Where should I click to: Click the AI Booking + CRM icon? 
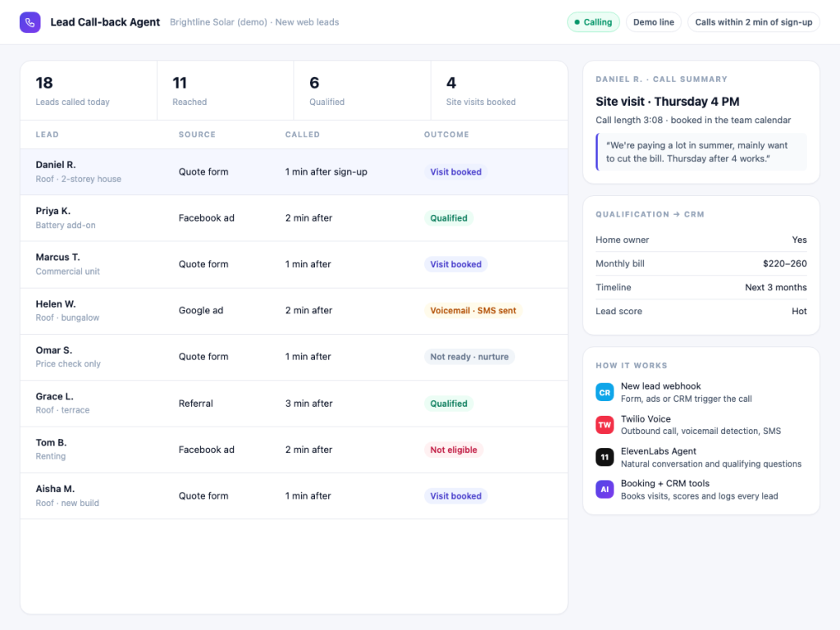click(605, 489)
